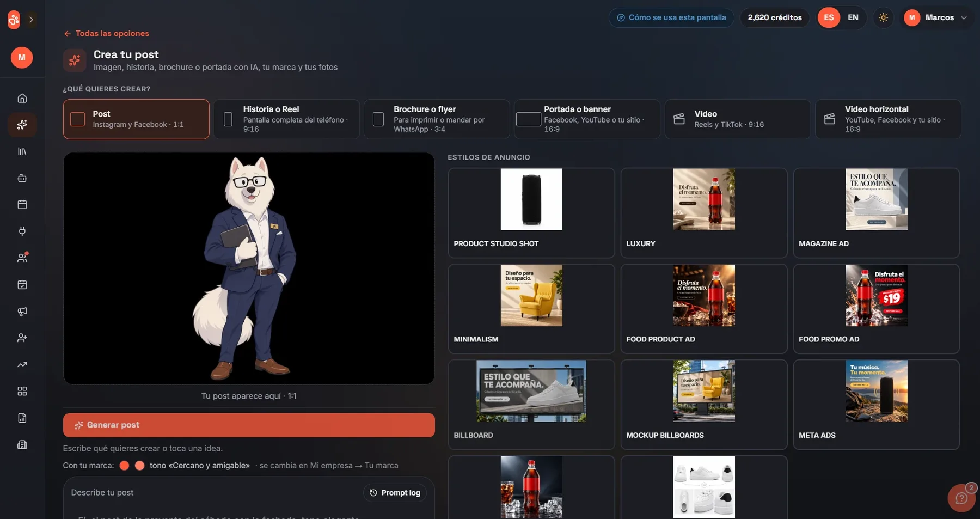This screenshot has height=519, width=980.
Task: Switch language to ES
Action: tap(829, 17)
